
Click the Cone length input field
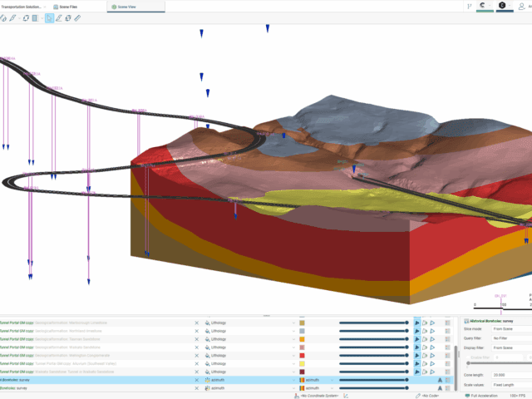pyautogui.click(x=509, y=374)
